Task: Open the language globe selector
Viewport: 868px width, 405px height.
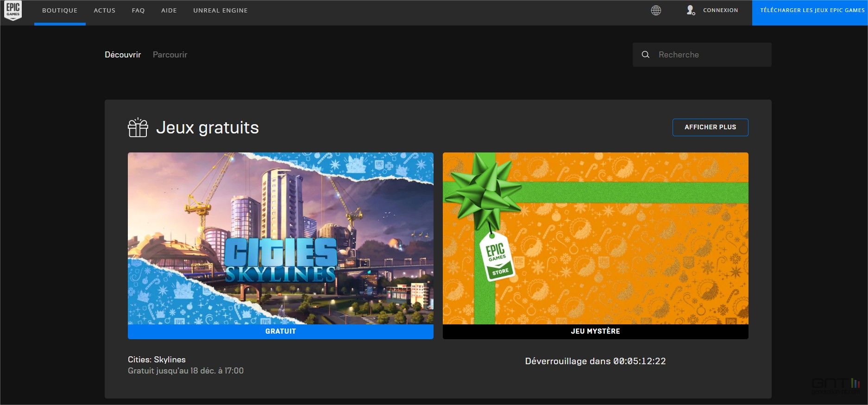Action: click(656, 10)
